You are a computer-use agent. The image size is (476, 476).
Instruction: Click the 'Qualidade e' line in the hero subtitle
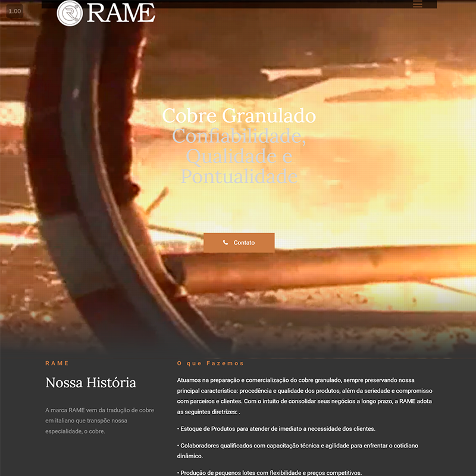coord(239,156)
